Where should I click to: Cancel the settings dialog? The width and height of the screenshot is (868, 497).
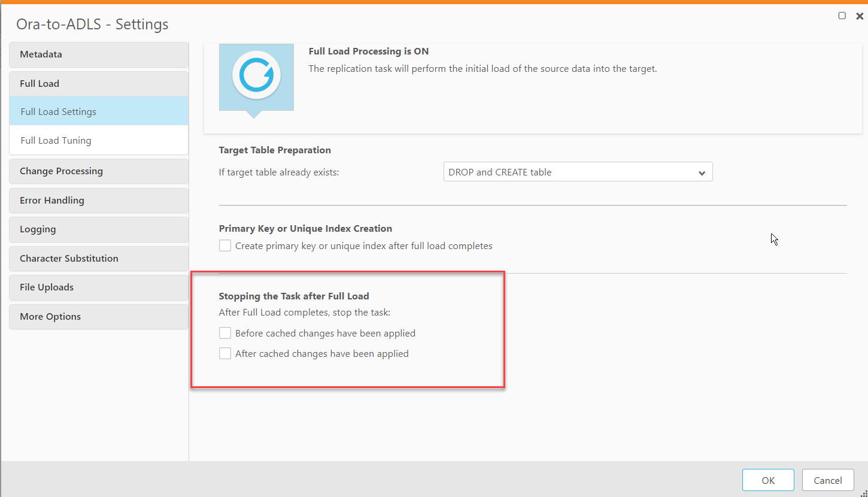tap(828, 480)
